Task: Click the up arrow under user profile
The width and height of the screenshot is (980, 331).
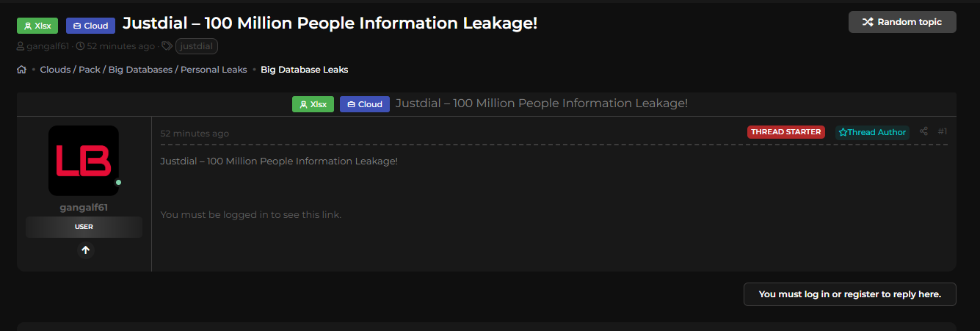Action: click(x=85, y=250)
